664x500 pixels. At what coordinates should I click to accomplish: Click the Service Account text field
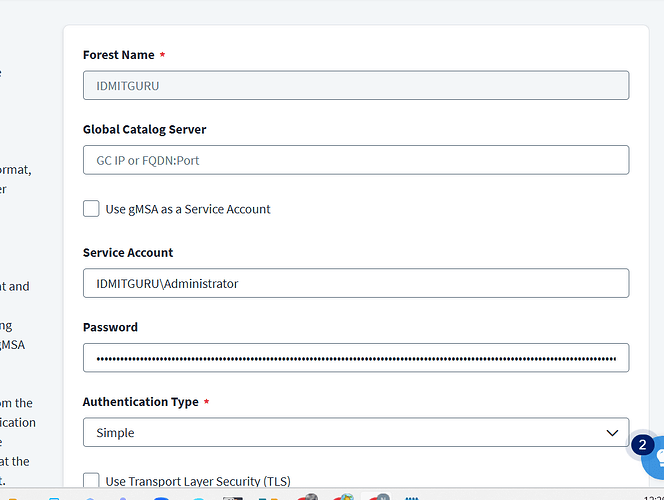355,283
